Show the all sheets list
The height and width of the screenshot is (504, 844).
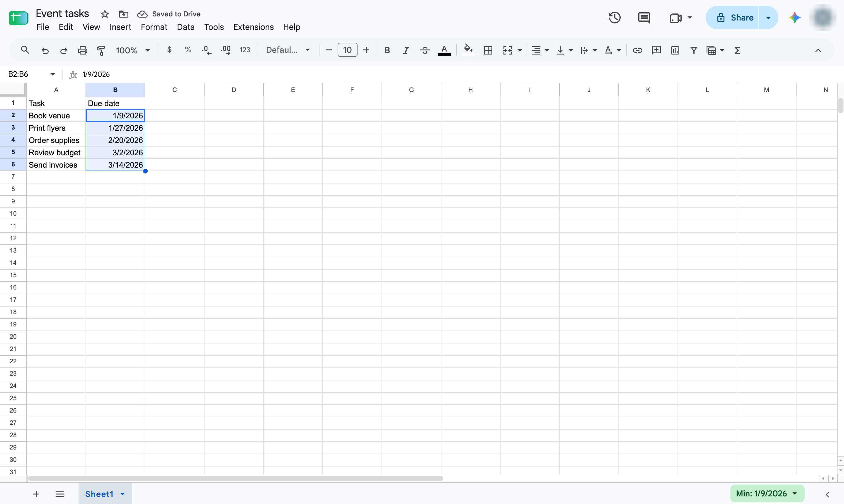60,494
